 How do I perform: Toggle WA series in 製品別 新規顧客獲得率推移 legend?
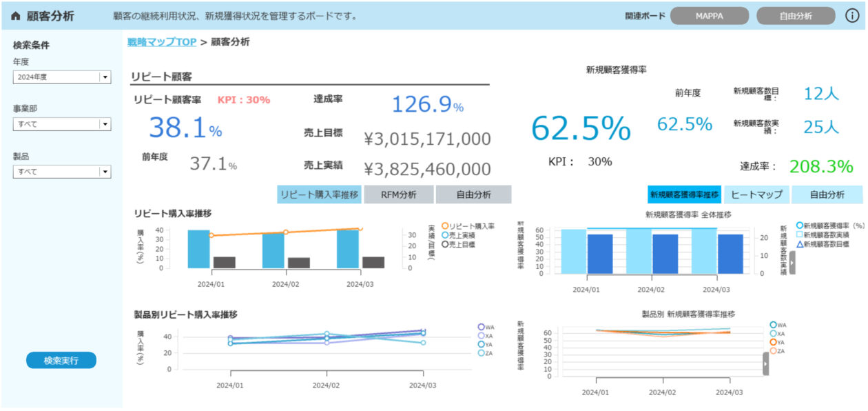[778, 325]
